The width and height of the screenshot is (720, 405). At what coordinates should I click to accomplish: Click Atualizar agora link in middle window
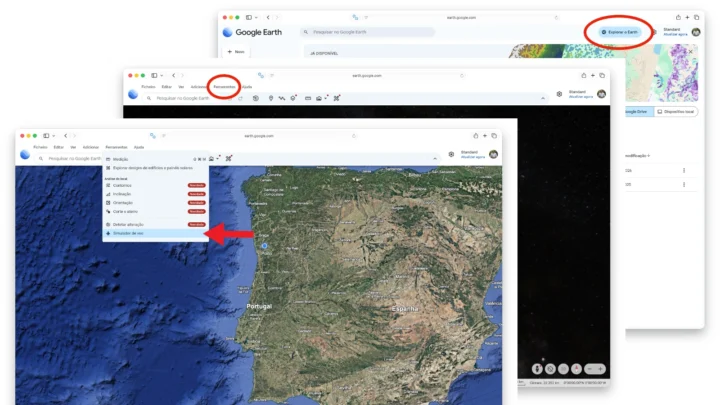coord(581,97)
